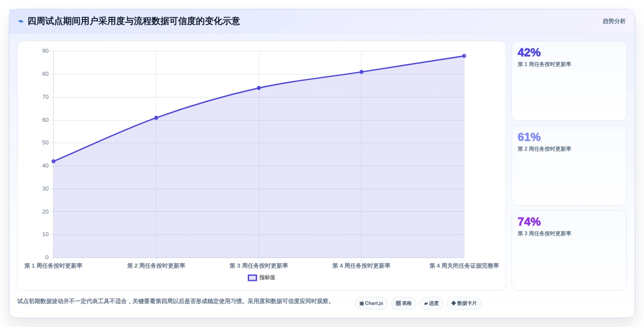Open the 61% second-week stat card
This screenshot has width=644, height=327.
point(569,166)
